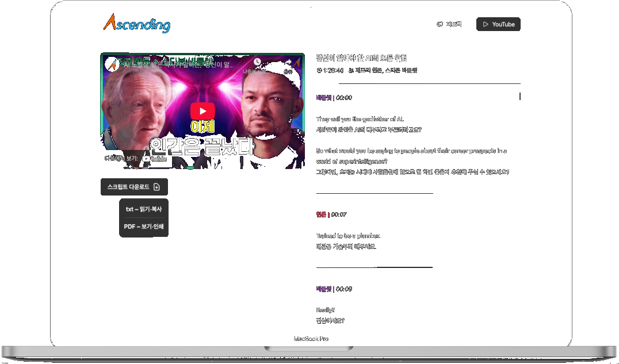619x364 pixels.
Task: Click the megaphone icon beside 피드백
Action: click(x=440, y=24)
